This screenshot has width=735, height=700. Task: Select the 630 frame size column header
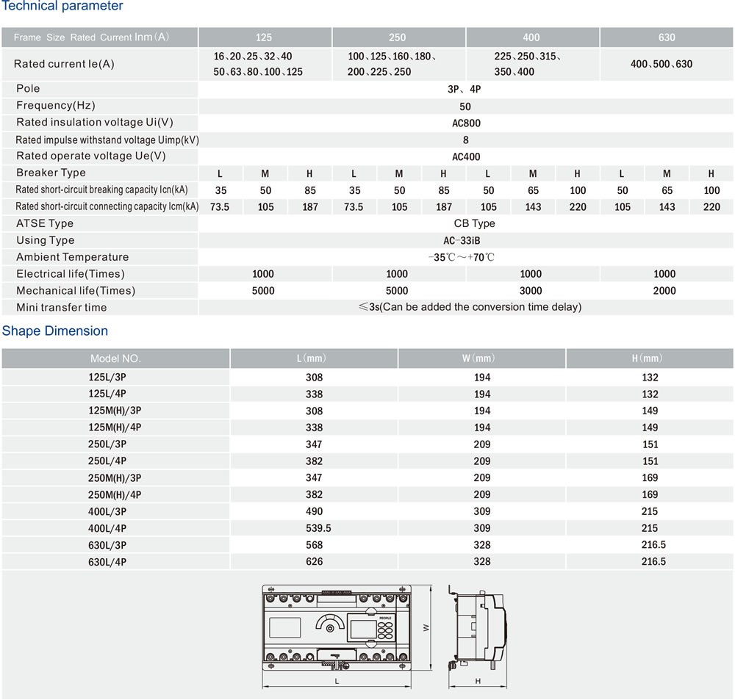[x=667, y=37]
